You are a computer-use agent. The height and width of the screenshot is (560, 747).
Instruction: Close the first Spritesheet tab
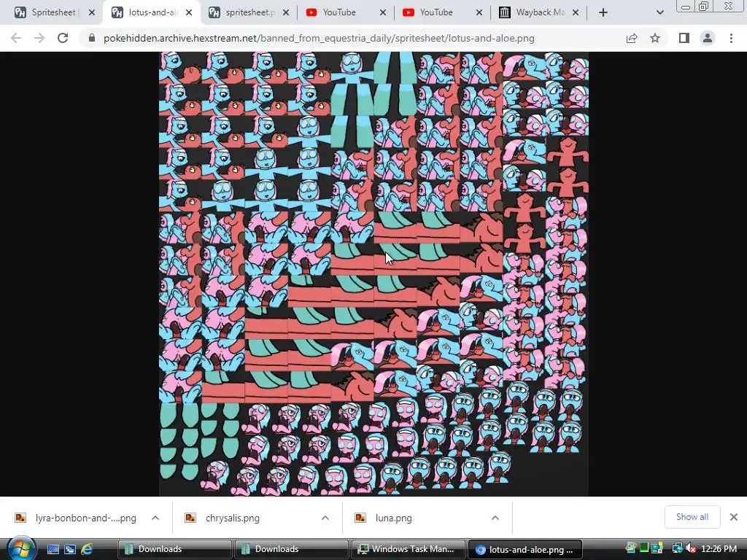(92, 12)
